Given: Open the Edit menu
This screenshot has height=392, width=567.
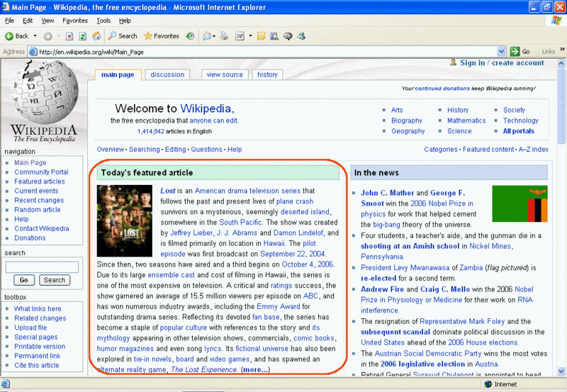Looking at the screenshot, I should tap(28, 21).
